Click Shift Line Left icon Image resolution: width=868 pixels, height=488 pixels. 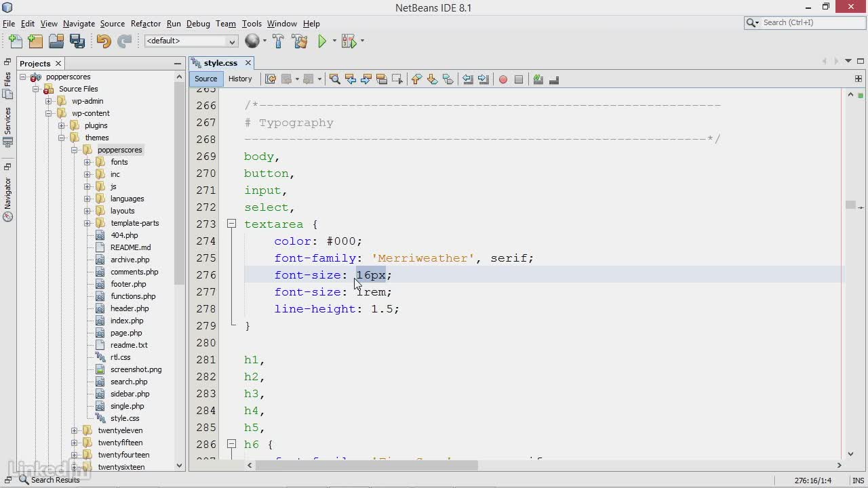click(468, 79)
